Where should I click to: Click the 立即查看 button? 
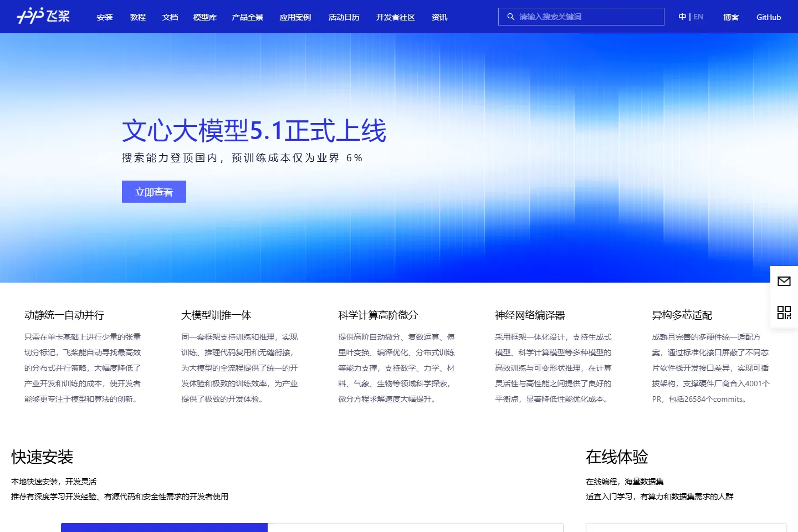[x=154, y=192]
